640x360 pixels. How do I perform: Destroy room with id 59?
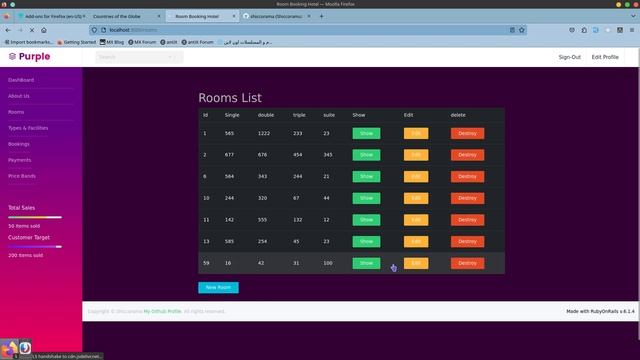point(467,263)
